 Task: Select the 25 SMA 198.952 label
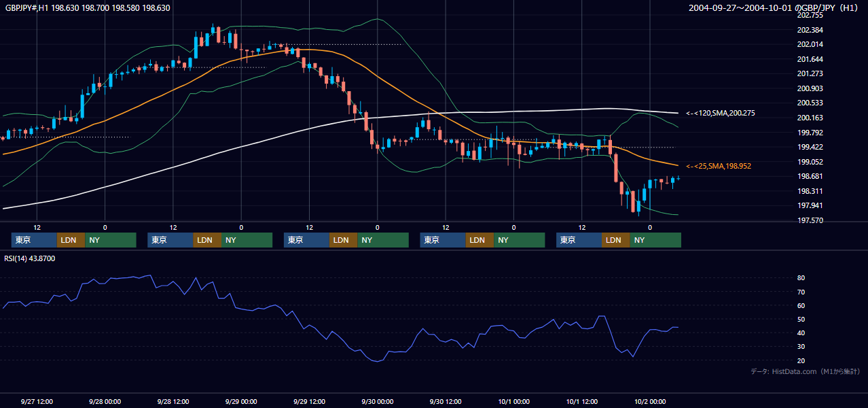click(x=719, y=166)
